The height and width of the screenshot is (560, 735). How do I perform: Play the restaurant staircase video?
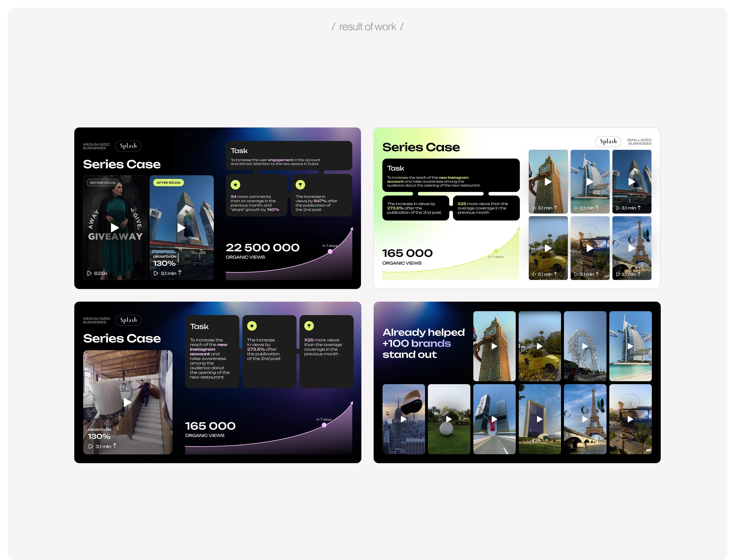coord(127,402)
